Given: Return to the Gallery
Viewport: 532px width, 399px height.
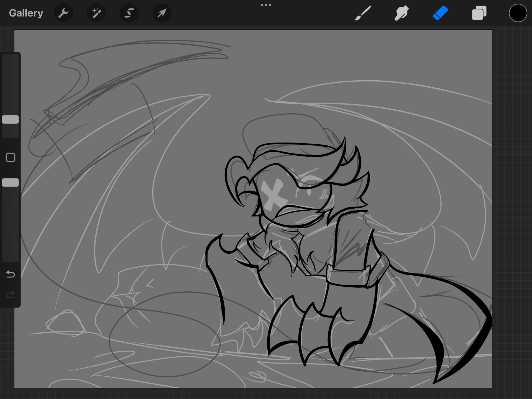Looking at the screenshot, I should click(x=26, y=13).
